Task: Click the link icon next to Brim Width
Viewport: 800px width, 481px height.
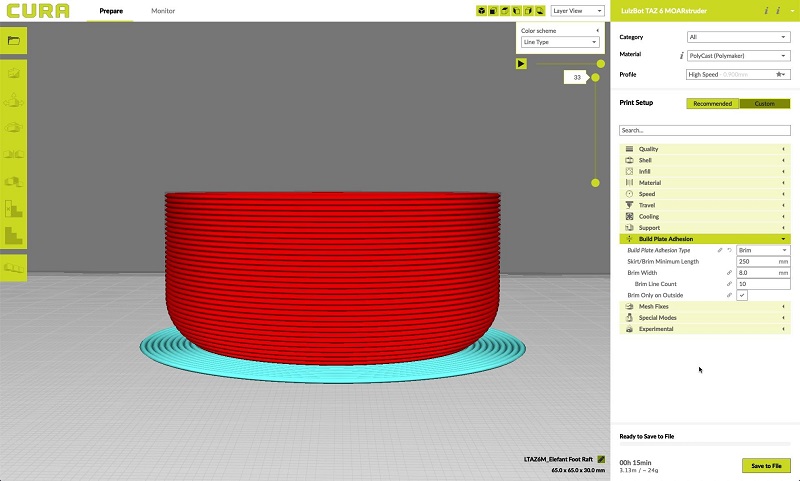Action: [729, 272]
